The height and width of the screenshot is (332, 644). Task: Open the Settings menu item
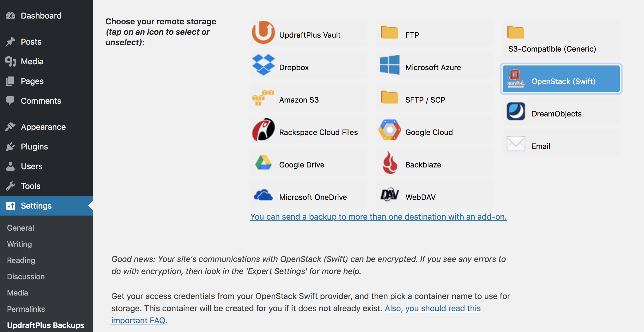point(46,206)
